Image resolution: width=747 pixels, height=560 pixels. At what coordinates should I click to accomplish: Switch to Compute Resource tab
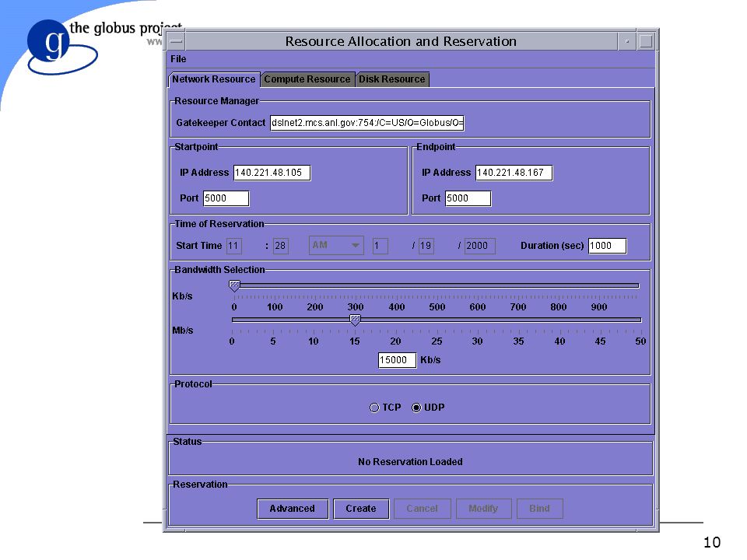point(307,79)
